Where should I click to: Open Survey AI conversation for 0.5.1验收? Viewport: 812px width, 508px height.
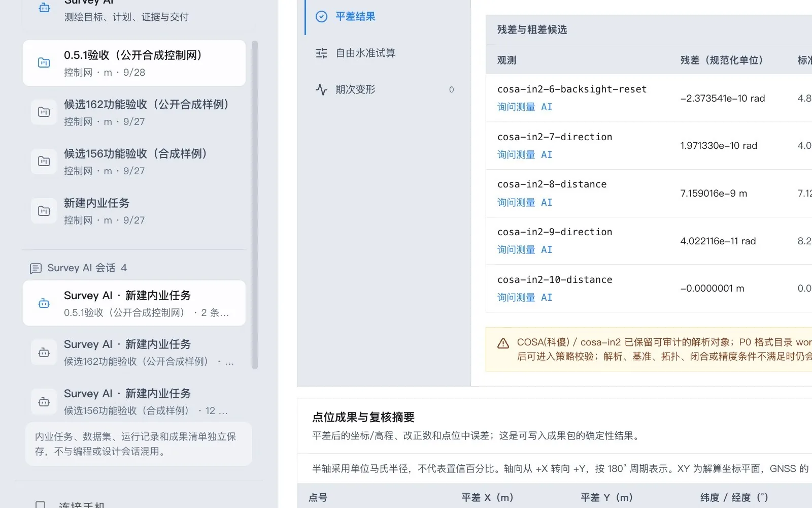pos(134,303)
